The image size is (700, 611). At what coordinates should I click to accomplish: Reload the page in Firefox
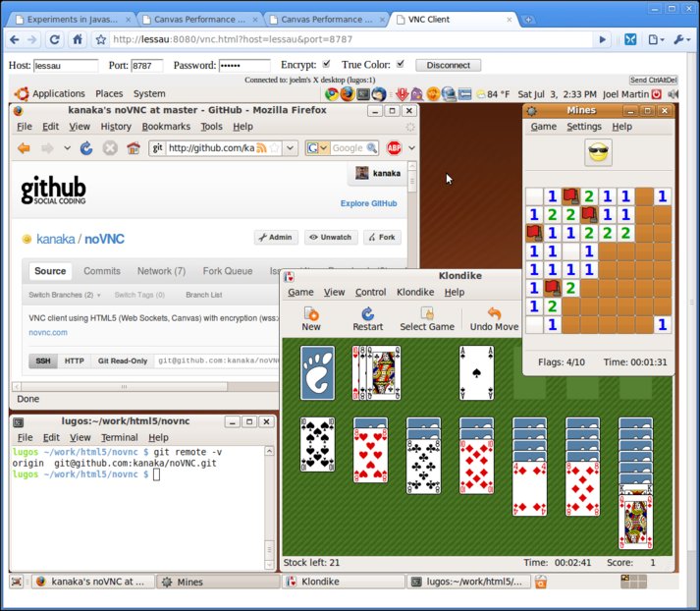86,147
